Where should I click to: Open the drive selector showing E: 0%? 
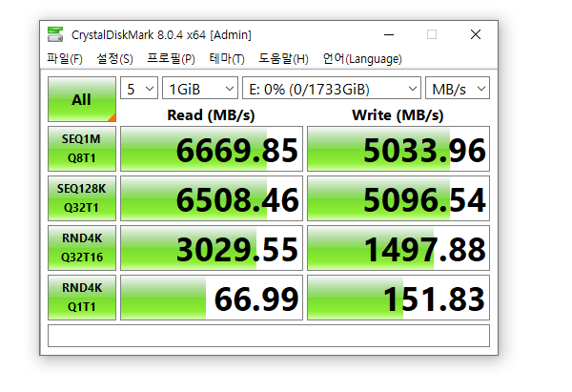tap(332, 88)
